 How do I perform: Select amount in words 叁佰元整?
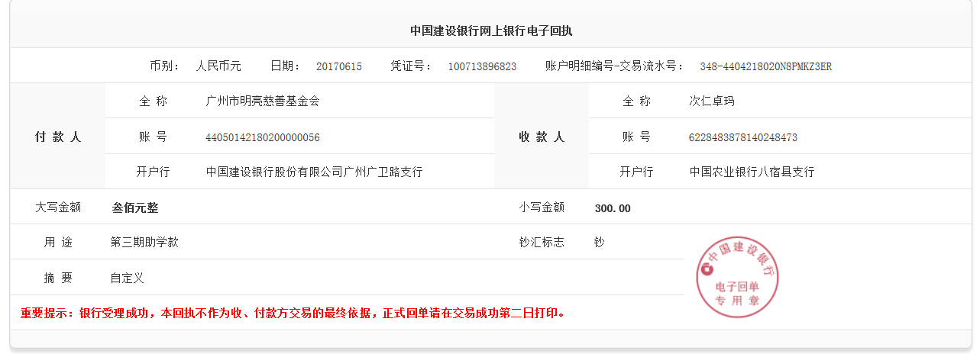(135, 208)
